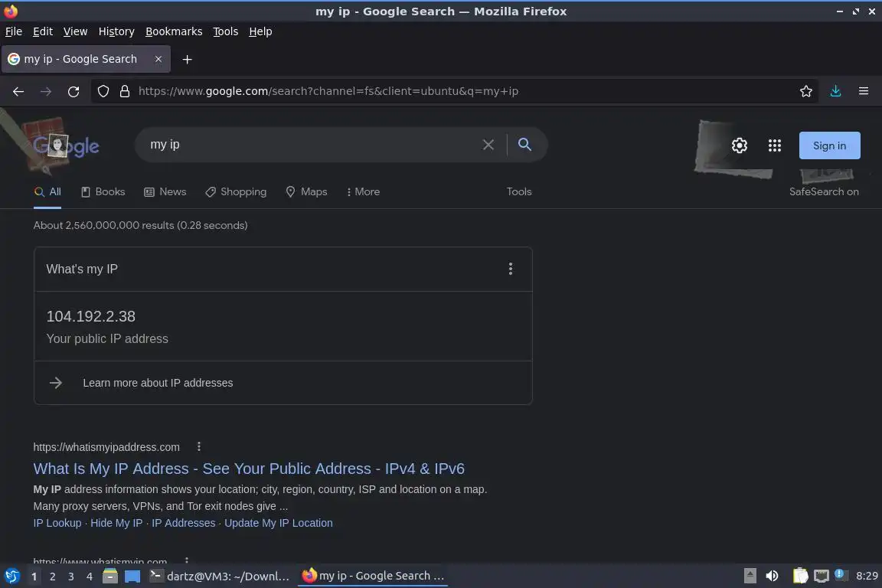This screenshot has height=588, width=882.
Task: Open the Edit menu
Action: [x=43, y=31]
